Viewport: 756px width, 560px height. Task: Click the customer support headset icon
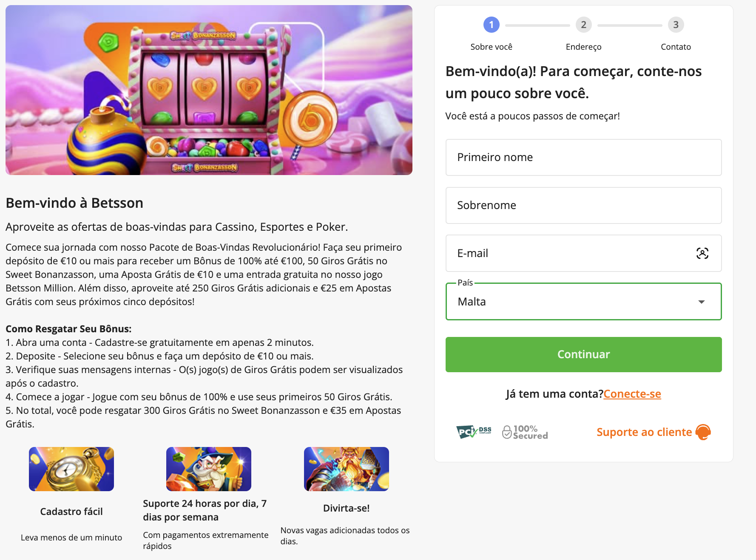pos(703,432)
